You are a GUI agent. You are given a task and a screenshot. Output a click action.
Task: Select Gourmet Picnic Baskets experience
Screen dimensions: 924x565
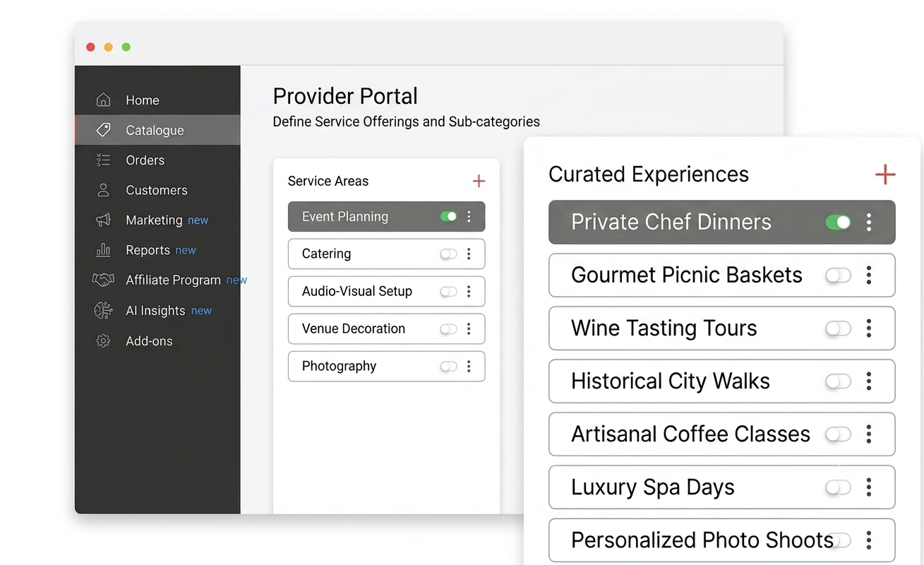pos(721,275)
